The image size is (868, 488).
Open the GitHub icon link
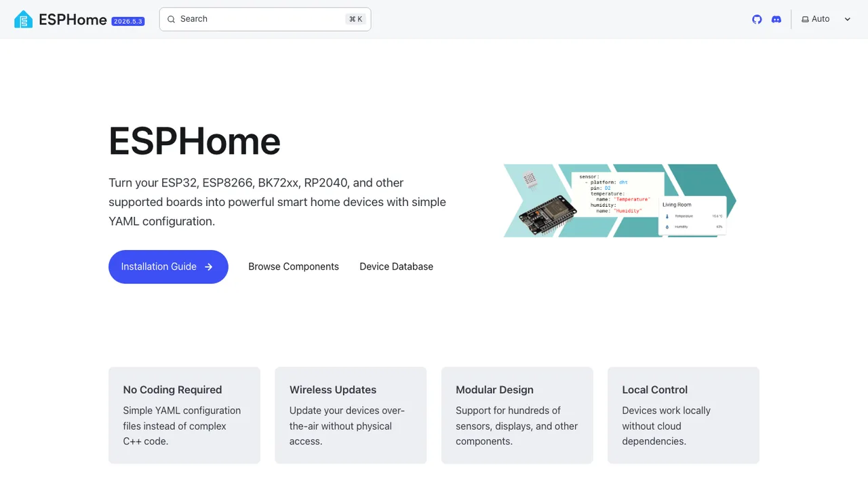[757, 19]
